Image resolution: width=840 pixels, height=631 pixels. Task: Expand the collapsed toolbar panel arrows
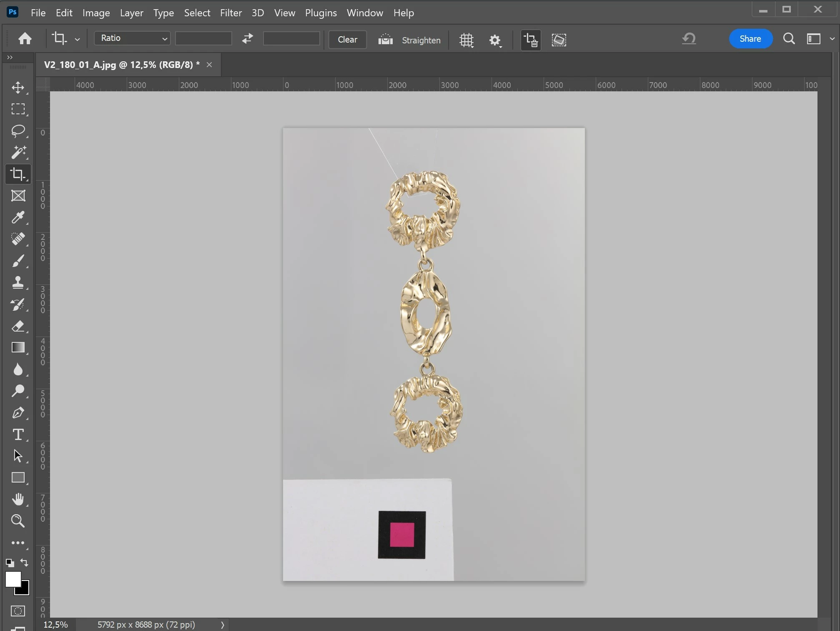click(x=10, y=57)
